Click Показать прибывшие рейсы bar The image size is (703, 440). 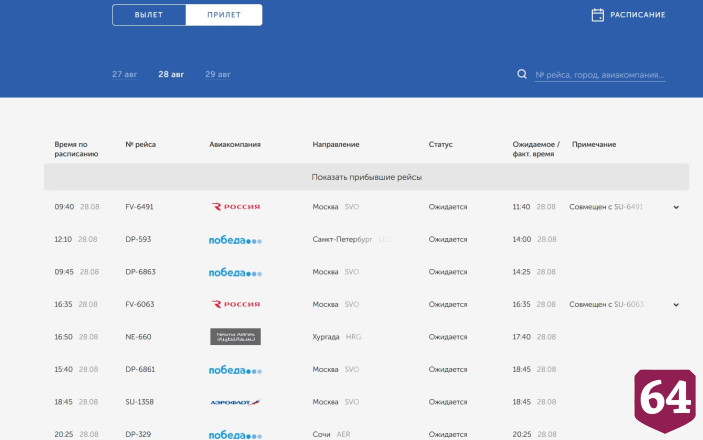(366, 177)
